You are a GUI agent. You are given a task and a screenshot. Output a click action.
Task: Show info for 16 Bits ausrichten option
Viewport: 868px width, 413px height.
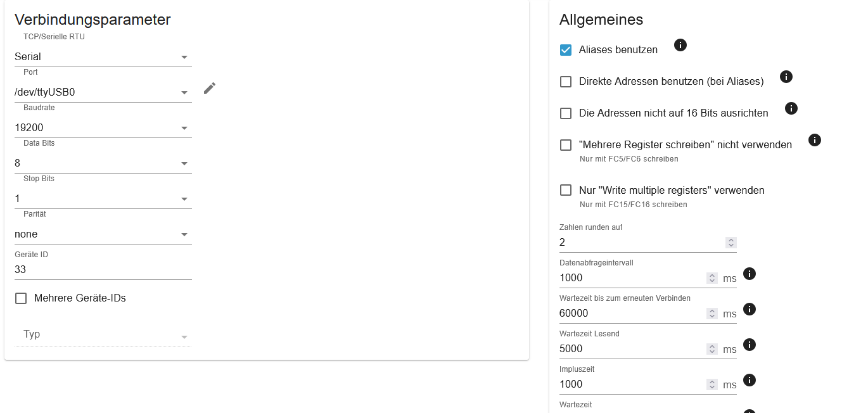791,108
